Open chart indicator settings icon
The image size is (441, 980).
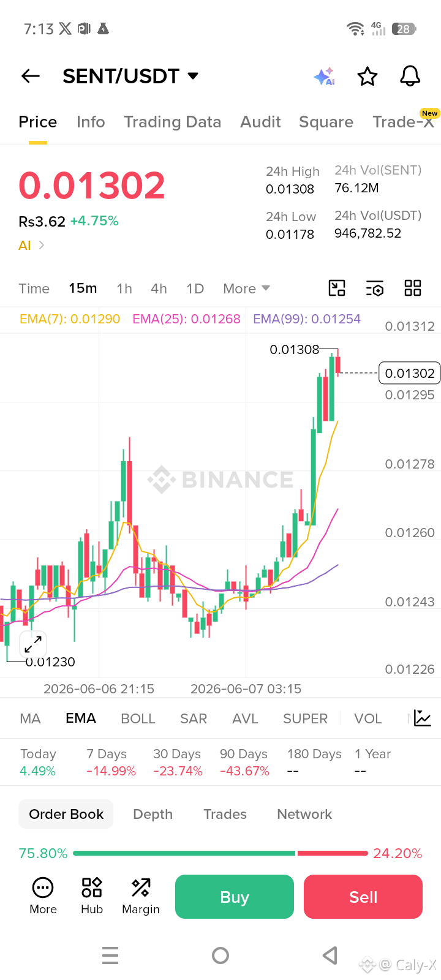pos(375,288)
